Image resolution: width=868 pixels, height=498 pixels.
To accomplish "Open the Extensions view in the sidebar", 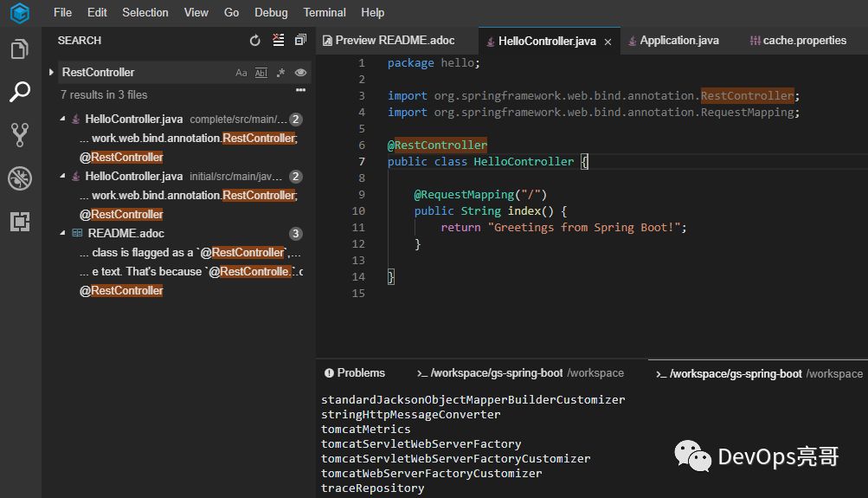I will tap(19, 222).
